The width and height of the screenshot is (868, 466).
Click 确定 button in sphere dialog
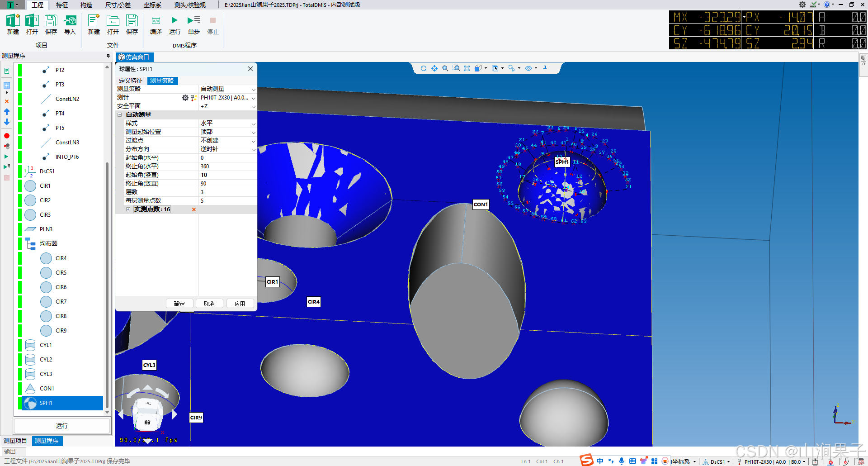coord(179,304)
